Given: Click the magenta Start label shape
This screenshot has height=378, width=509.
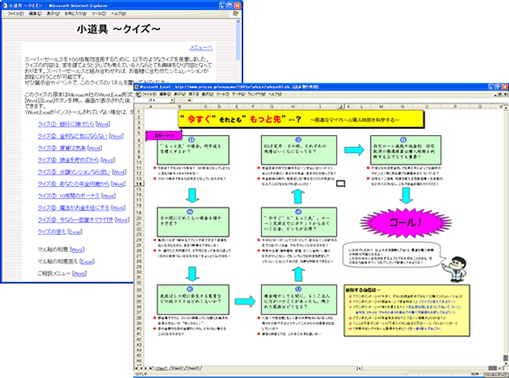Looking at the screenshot, I should (x=164, y=136).
